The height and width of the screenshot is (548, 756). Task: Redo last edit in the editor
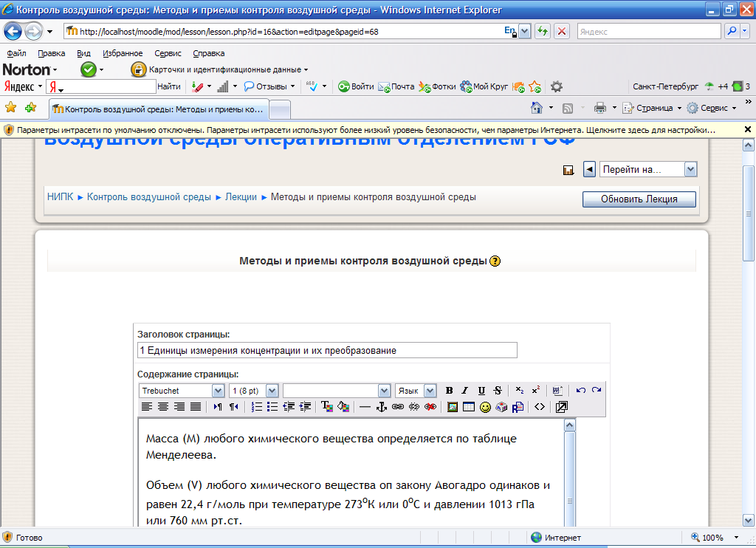click(597, 390)
